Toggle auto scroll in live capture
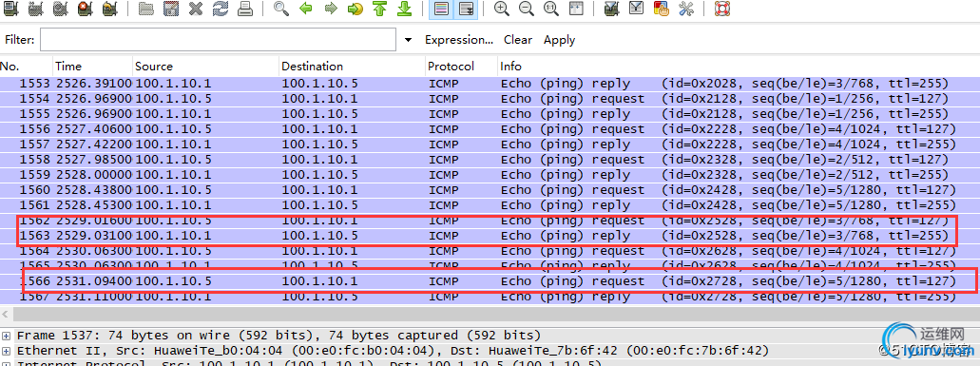980x366 pixels. pyautogui.click(x=466, y=9)
